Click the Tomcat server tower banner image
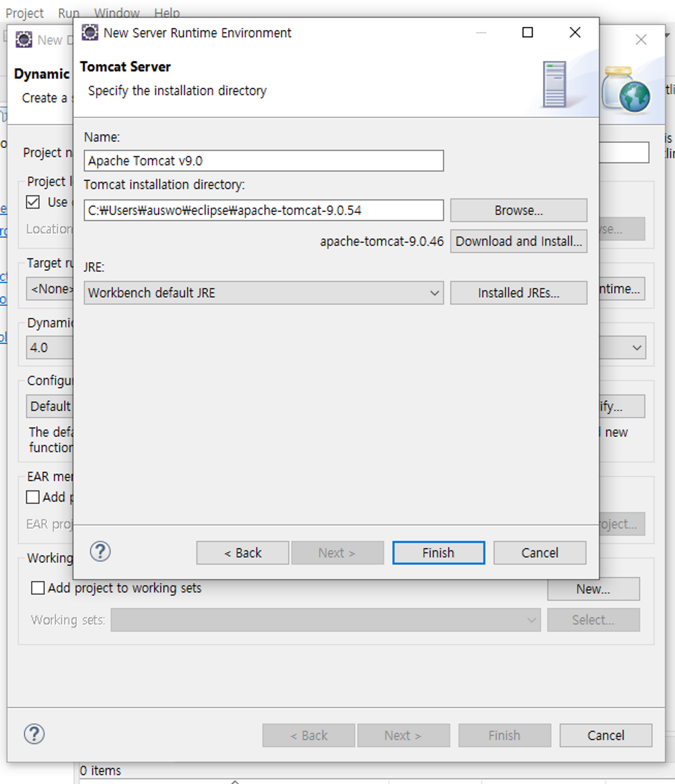This screenshot has width=675, height=784. [554, 84]
